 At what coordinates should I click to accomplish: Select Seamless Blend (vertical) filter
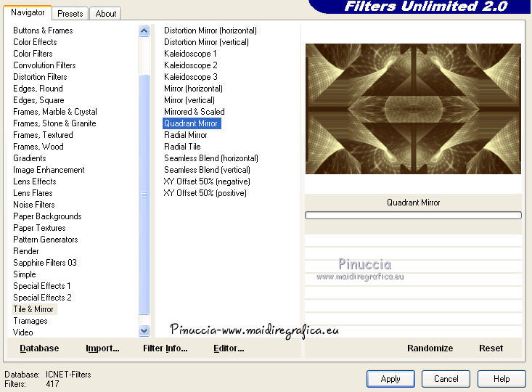(207, 170)
